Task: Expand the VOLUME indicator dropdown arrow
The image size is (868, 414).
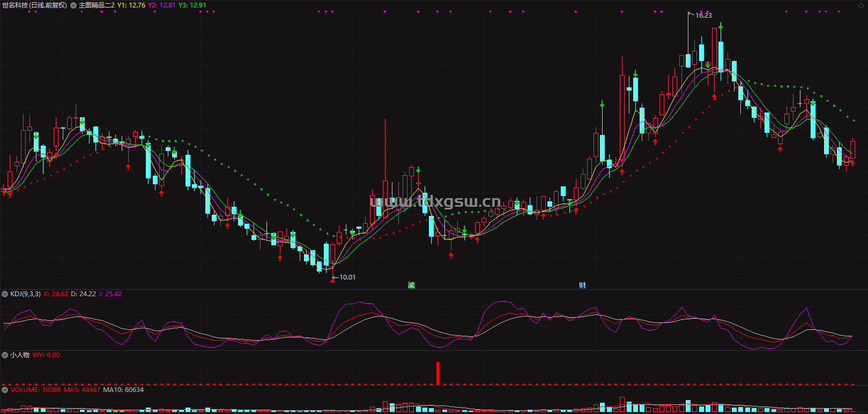Action: coord(5,390)
